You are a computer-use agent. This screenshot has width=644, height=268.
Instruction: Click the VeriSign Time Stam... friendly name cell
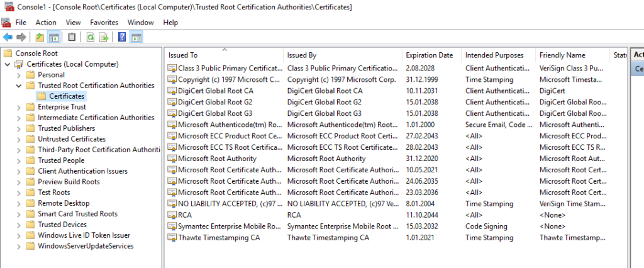pyautogui.click(x=571, y=204)
